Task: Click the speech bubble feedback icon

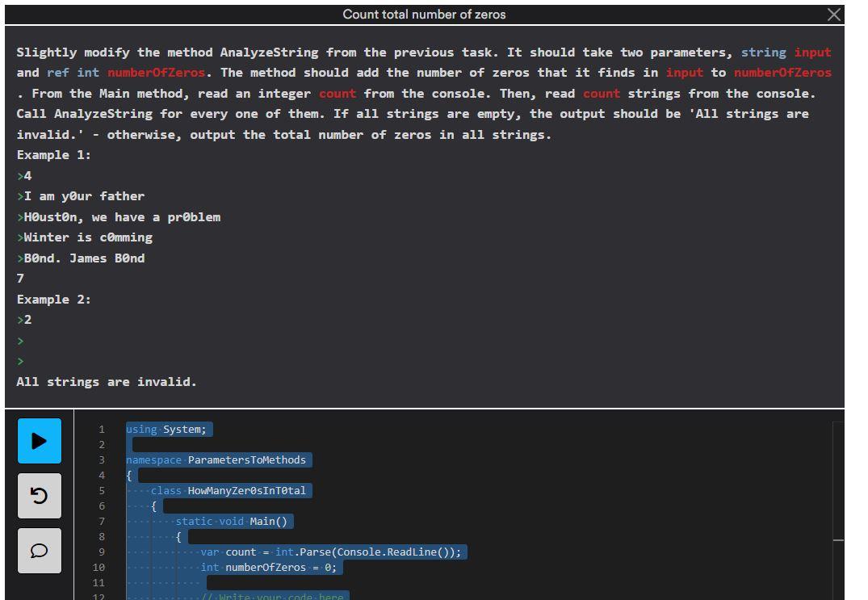Action: (39, 551)
